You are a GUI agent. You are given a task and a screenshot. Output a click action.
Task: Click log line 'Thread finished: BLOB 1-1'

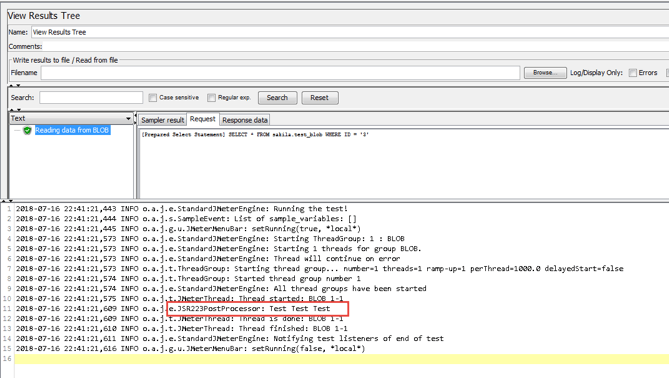[x=182, y=329]
